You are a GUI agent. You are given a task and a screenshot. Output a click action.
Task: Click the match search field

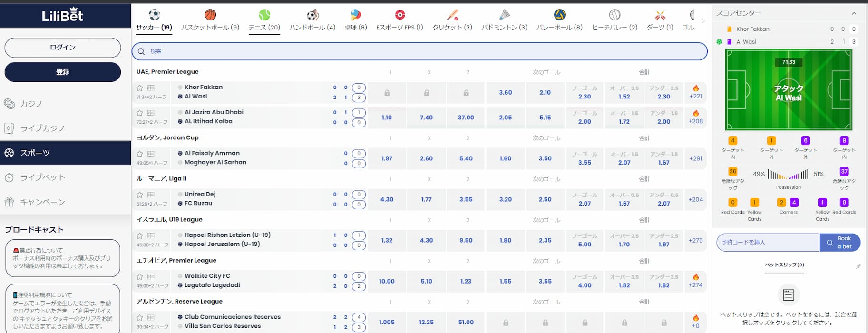point(419,51)
